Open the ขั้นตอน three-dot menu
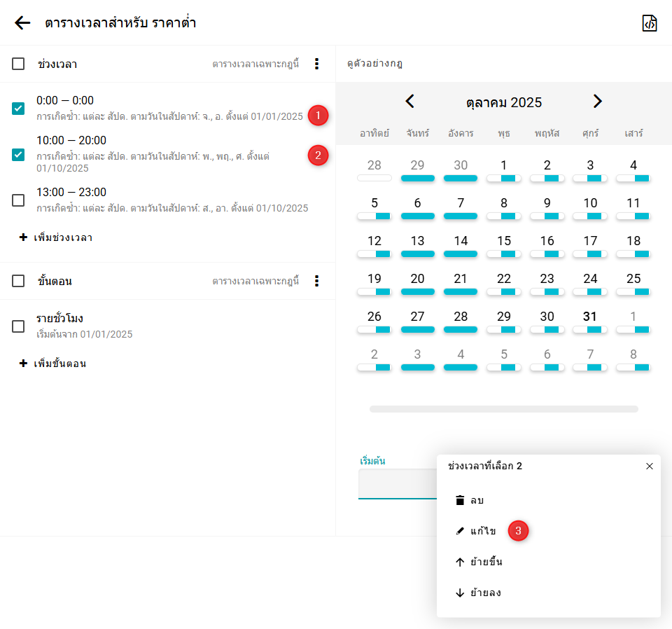672x629 pixels. pyautogui.click(x=316, y=281)
